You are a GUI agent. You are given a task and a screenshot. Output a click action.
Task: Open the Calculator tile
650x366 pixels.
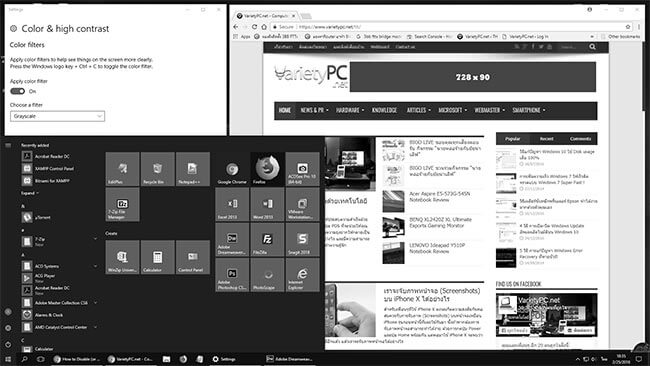(x=158, y=257)
